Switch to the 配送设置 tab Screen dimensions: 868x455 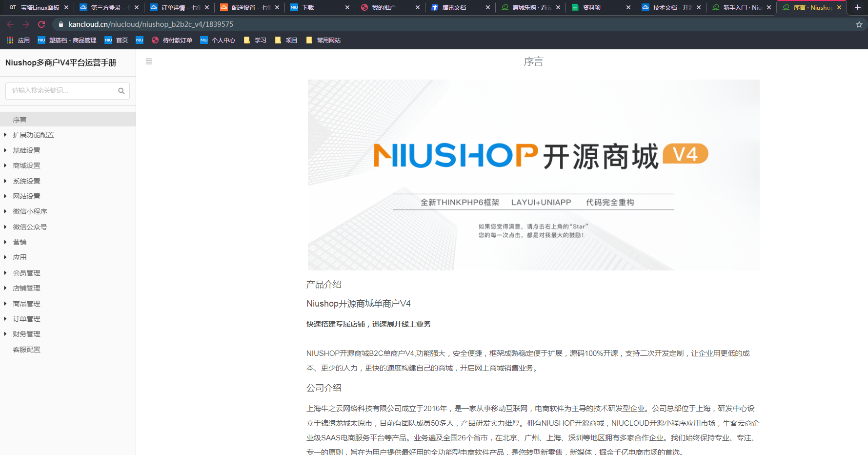click(x=249, y=7)
